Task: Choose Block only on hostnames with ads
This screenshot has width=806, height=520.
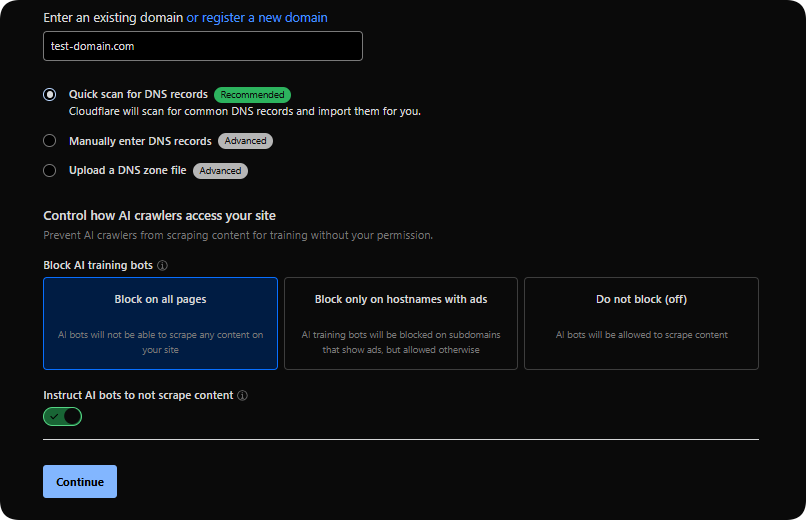Action: point(401,323)
